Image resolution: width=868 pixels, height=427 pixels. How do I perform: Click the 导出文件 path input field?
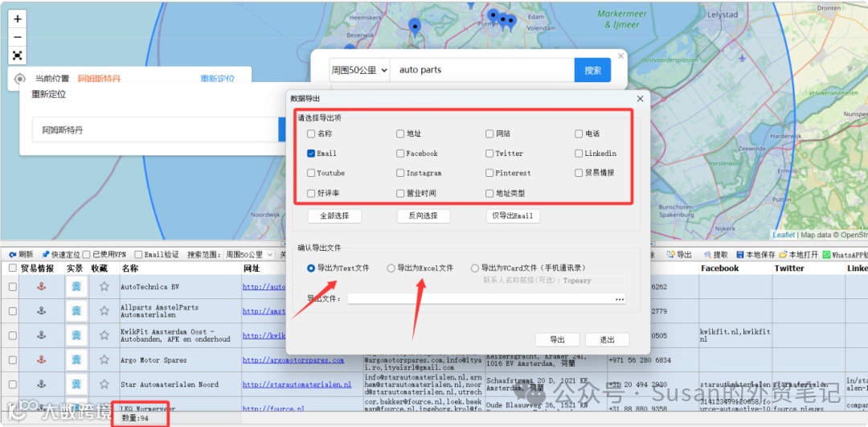(x=480, y=299)
